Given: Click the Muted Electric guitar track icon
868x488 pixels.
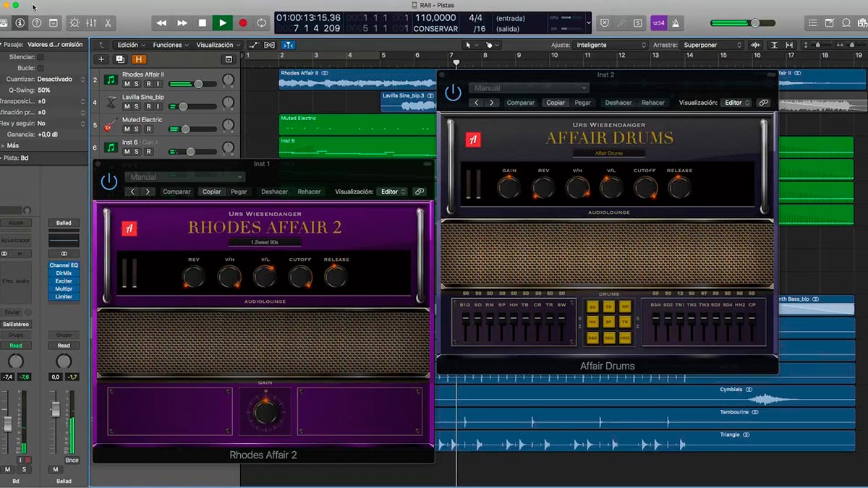Looking at the screenshot, I should click(111, 124).
